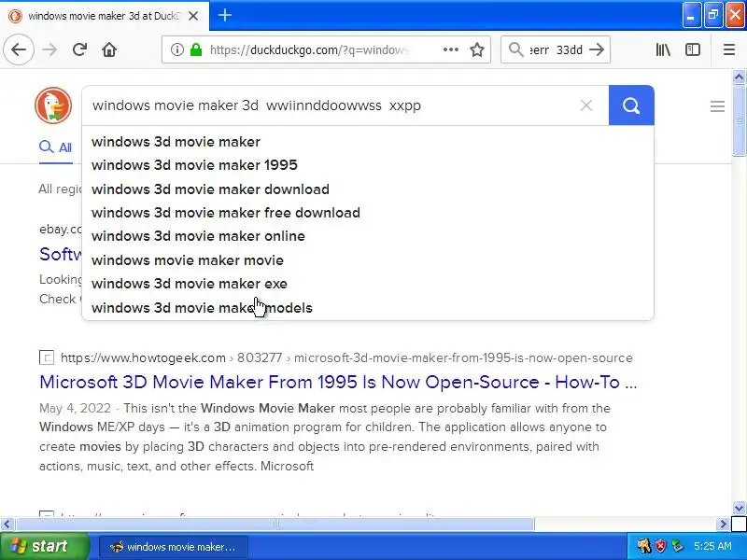
Task: Select the All results tab
Action: [x=56, y=147]
